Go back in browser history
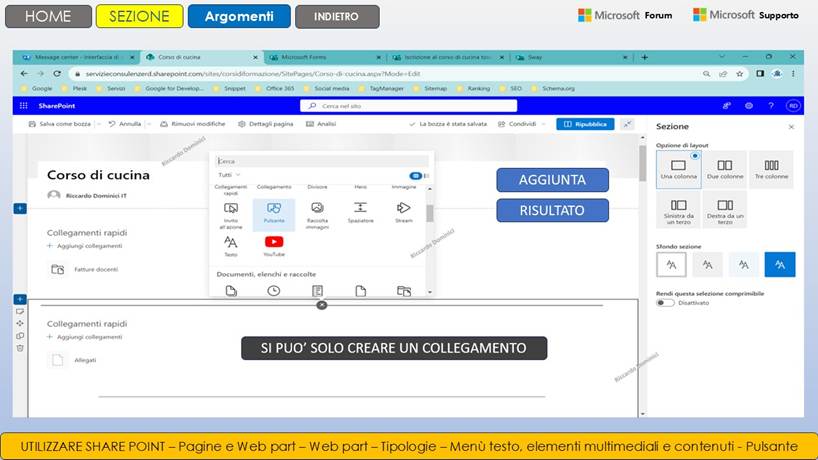The image size is (818, 460). (x=24, y=74)
